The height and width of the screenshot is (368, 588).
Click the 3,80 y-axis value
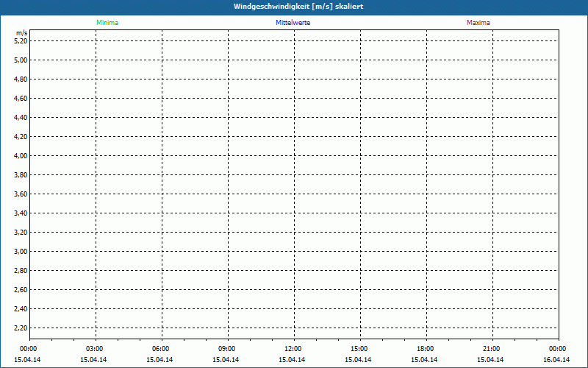click(x=21, y=175)
